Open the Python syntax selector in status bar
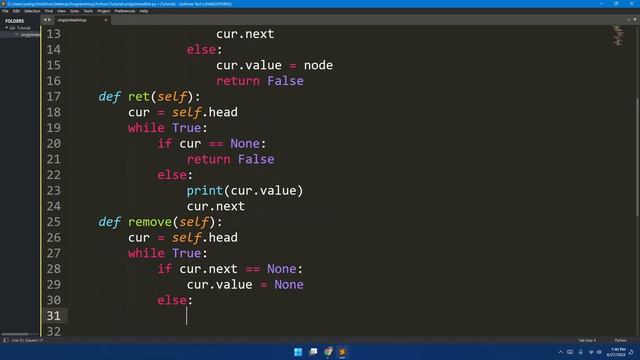 point(620,340)
